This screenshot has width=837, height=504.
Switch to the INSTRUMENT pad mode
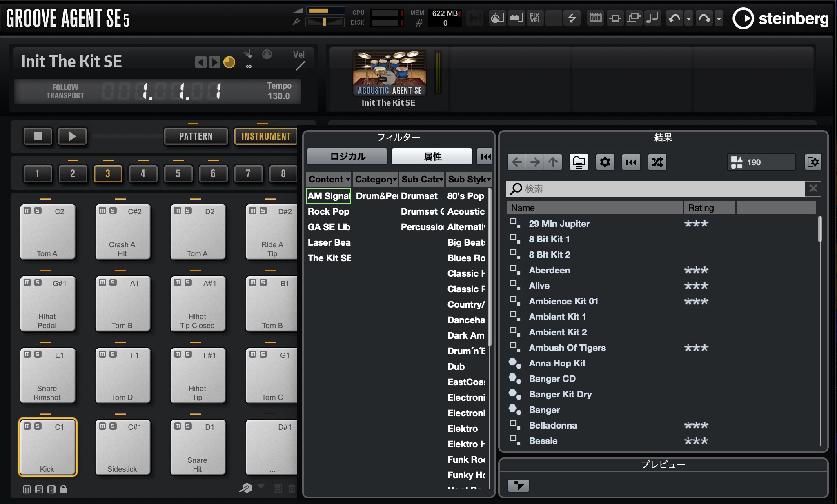coord(266,136)
